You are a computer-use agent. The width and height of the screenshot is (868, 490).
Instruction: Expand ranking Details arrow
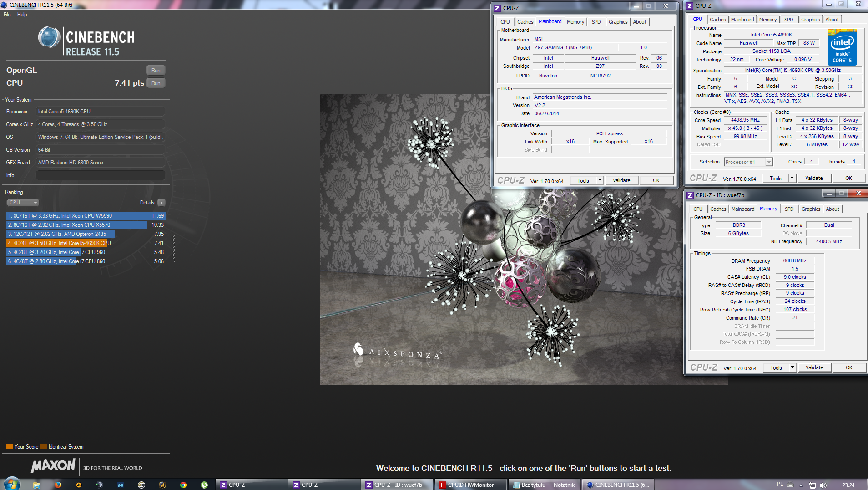point(161,203)
